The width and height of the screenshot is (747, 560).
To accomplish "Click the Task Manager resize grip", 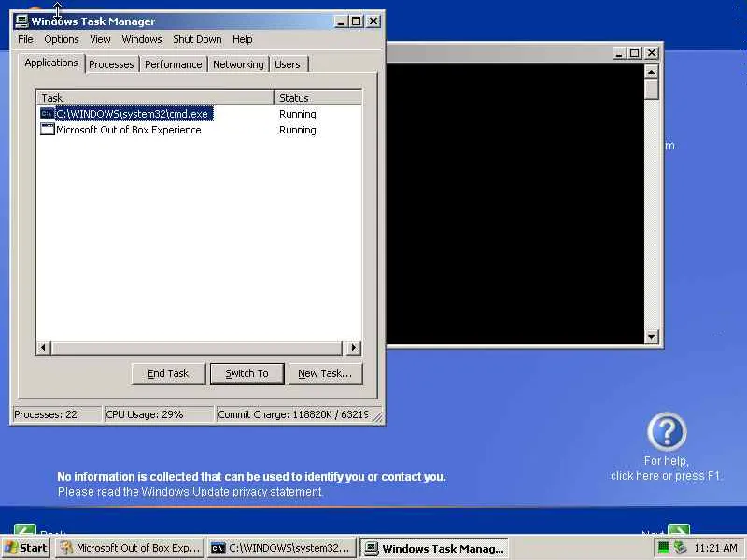I will [x=377, y=417].
